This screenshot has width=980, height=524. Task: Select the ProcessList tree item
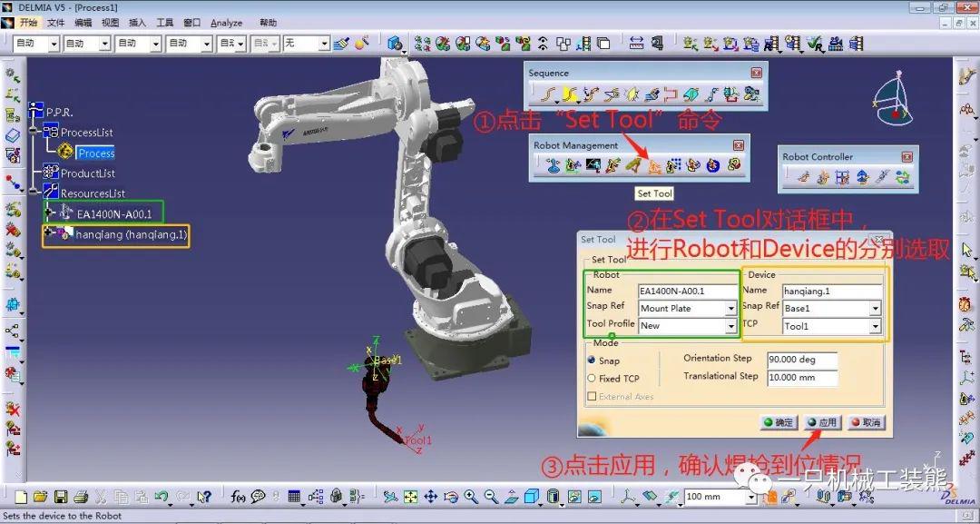pyautogui.click(x=87, y=132)
